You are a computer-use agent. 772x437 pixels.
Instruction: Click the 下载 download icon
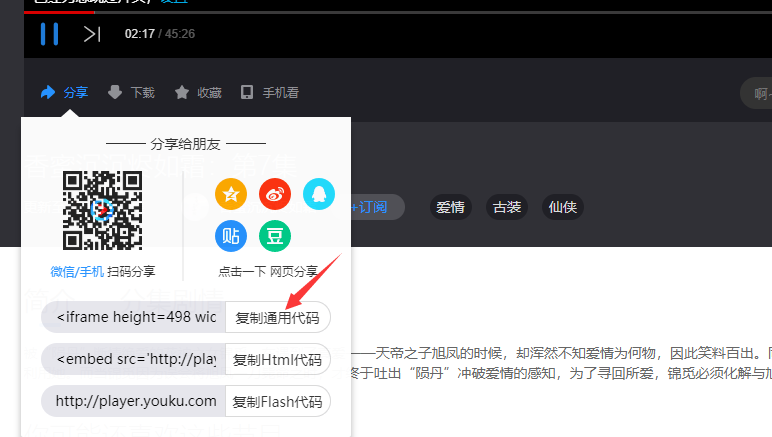coord(115,93)
